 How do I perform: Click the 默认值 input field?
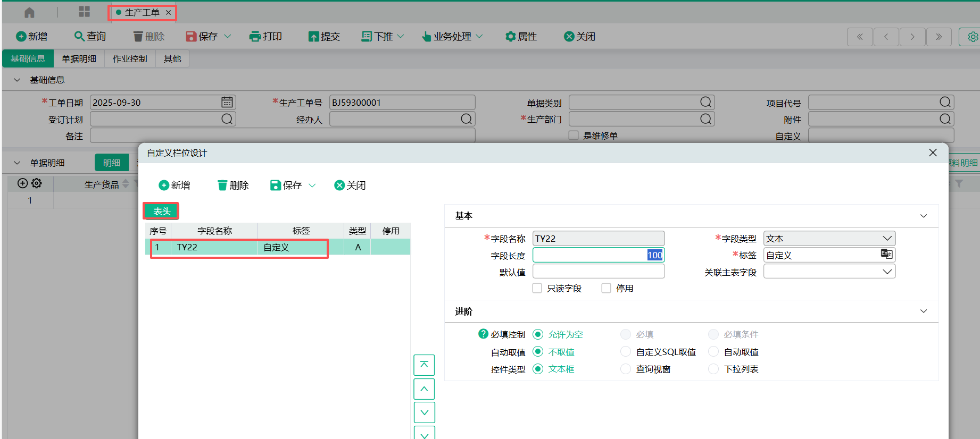click(x=598, y=272)
